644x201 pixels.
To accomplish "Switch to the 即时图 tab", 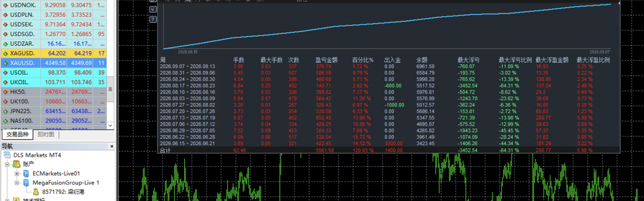I will pyautogui.click(x=46, y=134).
